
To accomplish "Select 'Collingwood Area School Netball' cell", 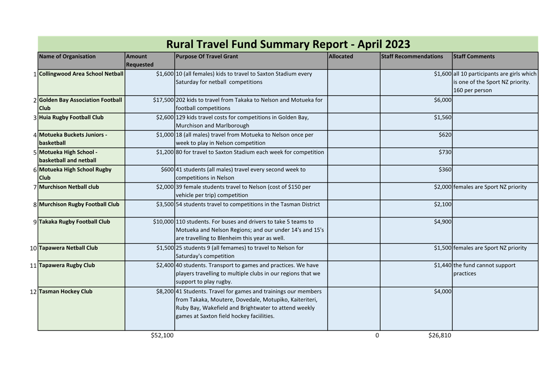I will pos(81,83).
